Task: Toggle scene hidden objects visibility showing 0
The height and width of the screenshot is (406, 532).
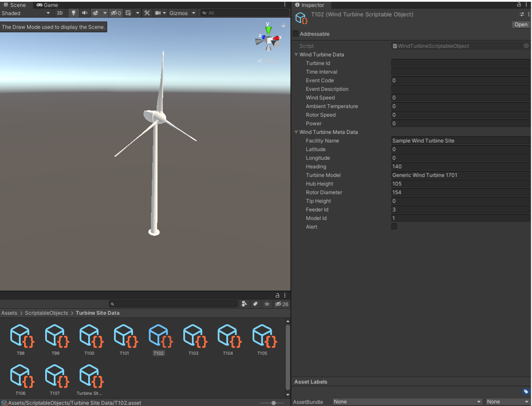Action: pyautogui.click(x=115, y=13)
